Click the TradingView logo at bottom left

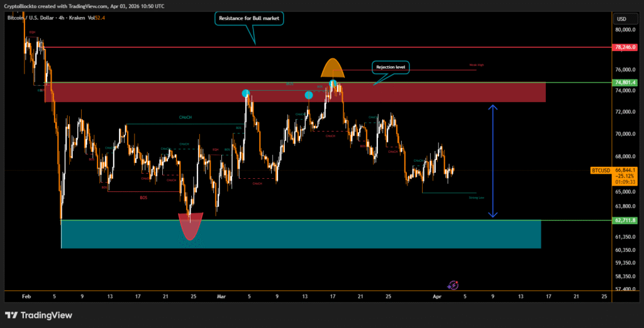point(38,315)
